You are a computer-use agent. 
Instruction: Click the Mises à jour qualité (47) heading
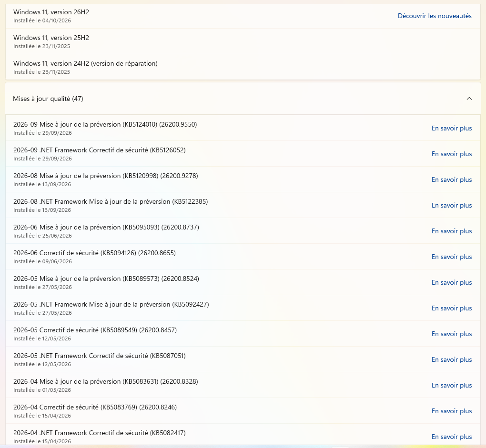48,99
